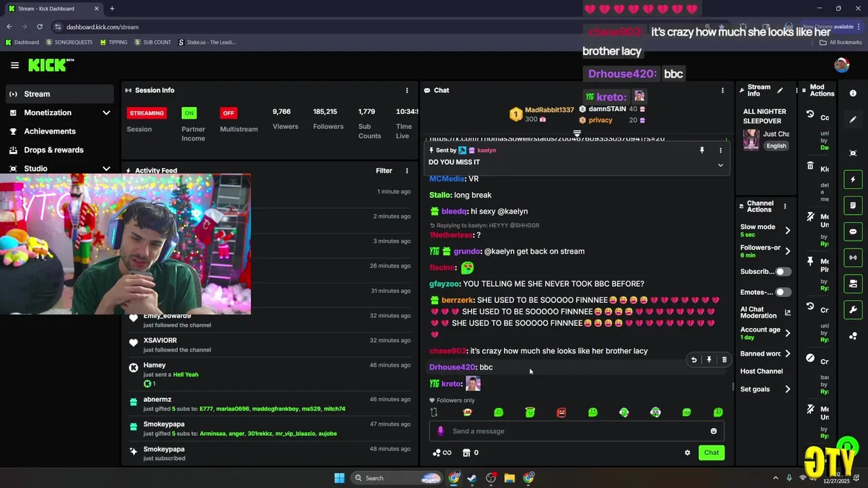868x488 pixels.
Task: Open the wrench sidebar icon
Action: click(x=853, y=310)
